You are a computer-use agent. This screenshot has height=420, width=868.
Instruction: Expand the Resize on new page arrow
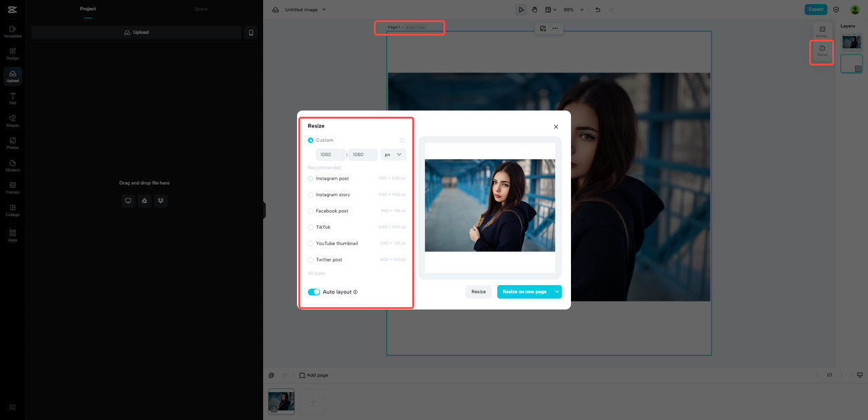(557, 291)
